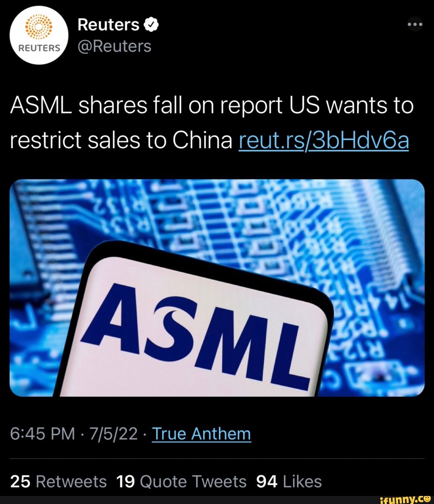Click the Reuters display name

point(107,23)
